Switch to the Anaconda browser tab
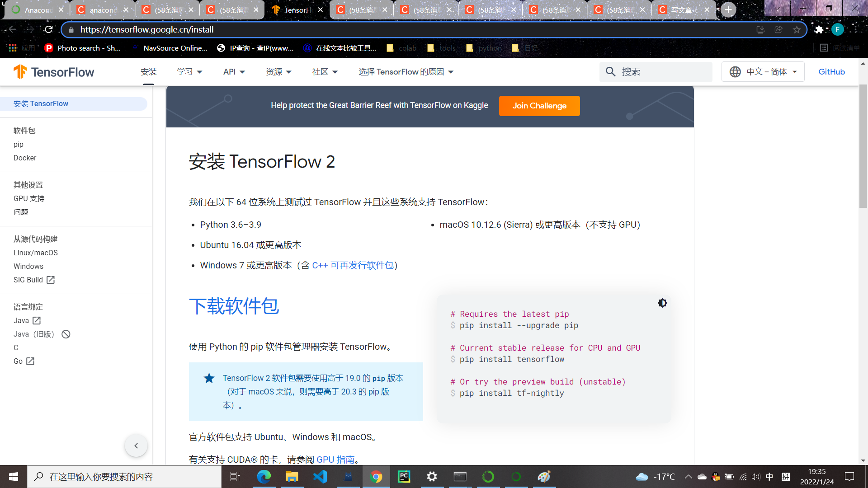Screen dimensions: 868x488 37,9
